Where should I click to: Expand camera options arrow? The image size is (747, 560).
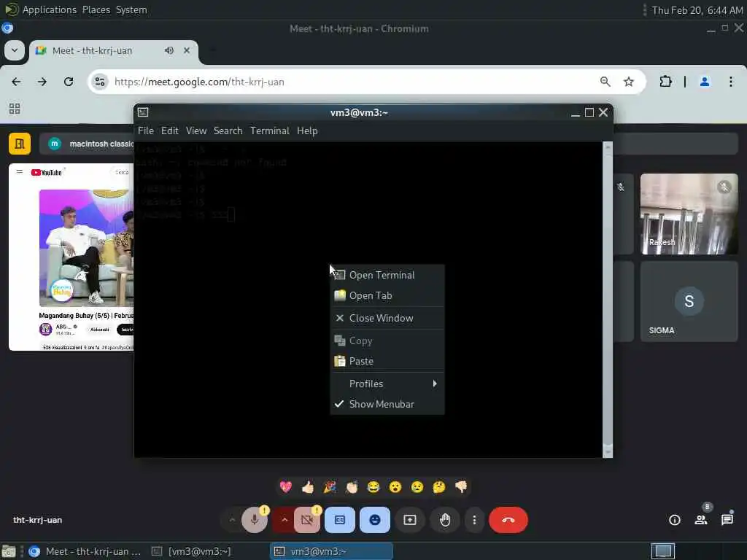[285, 520]
